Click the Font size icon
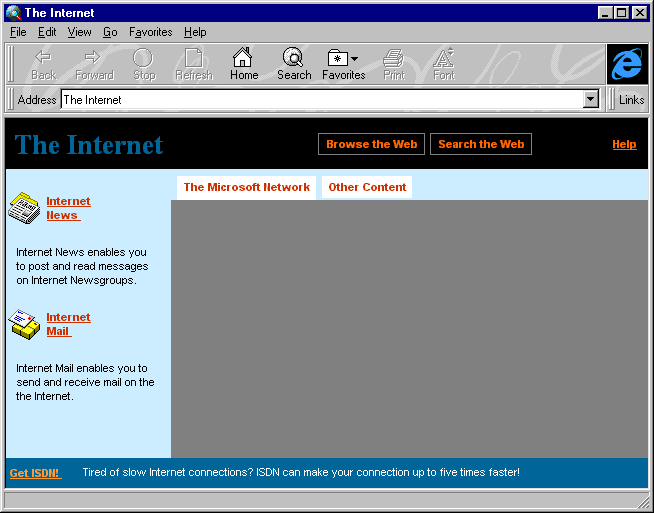This screenshot has width=654, height=513. (x=443, y=58)
